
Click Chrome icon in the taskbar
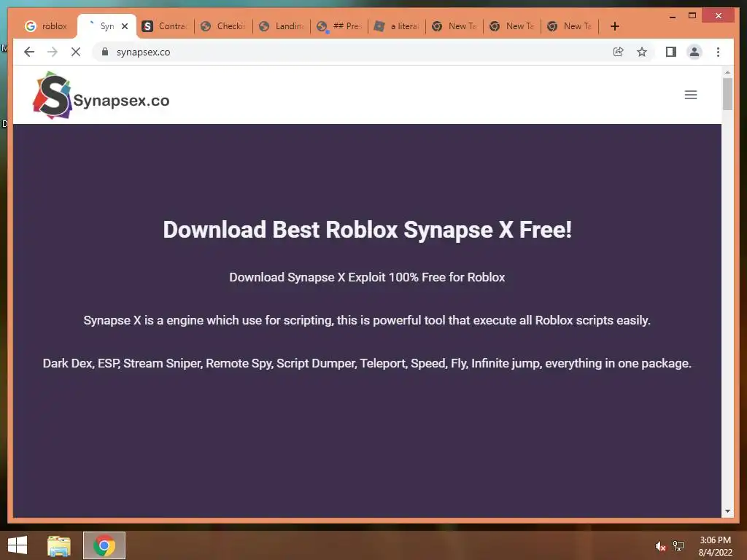click(x=104, y=545)
